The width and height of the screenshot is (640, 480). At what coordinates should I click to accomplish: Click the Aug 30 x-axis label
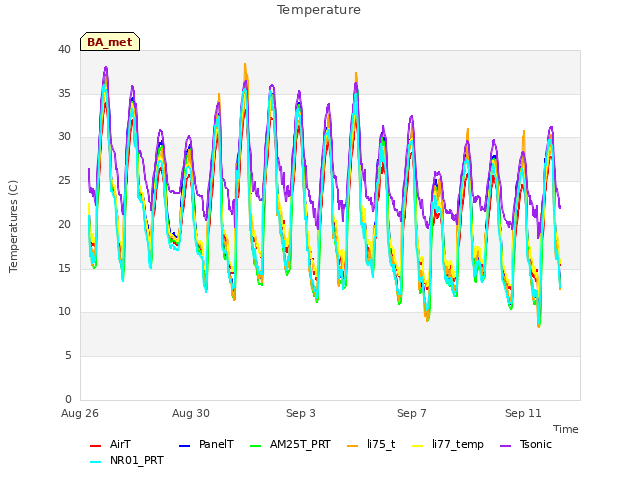click(x=191, y=413)
